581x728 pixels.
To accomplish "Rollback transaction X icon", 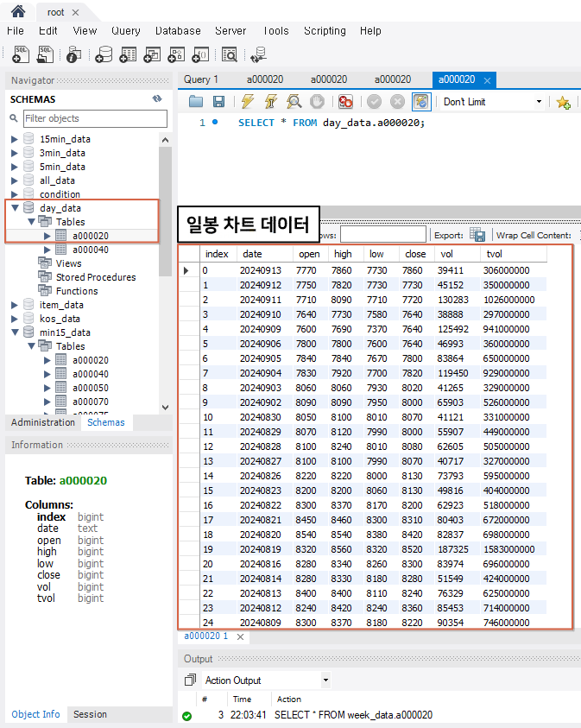I will click(397, 101).
